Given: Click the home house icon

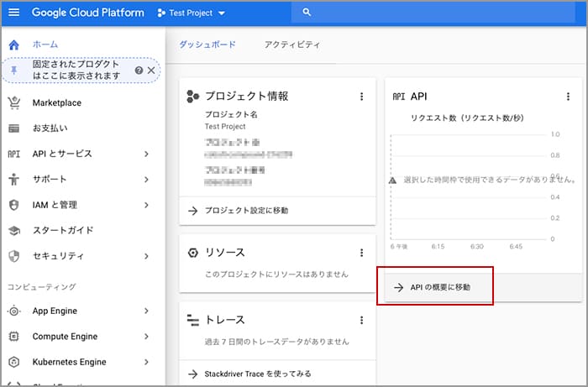Looking at the screenshot, I should [x=14, y=45].
